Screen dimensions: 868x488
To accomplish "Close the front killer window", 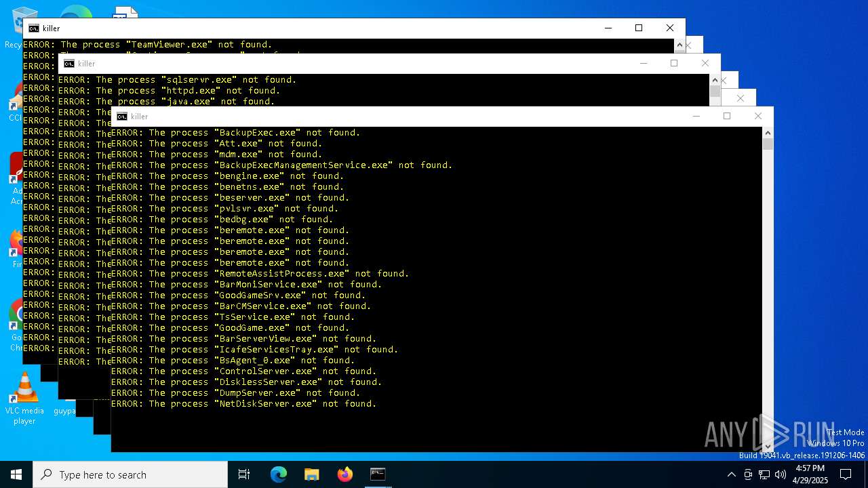I will pyautogui.click(x=758, y=117).
